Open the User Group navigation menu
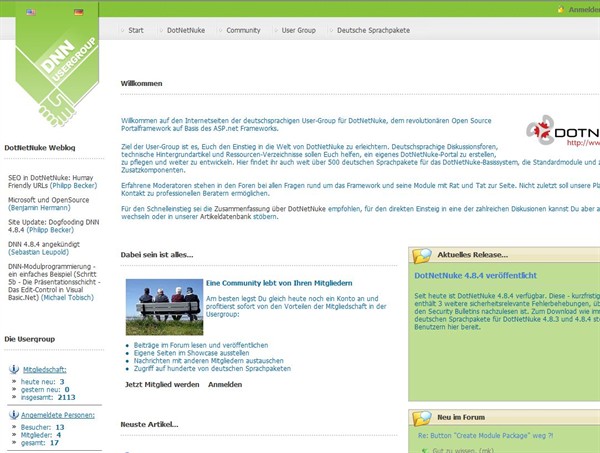The height and width of the screenshot is (453, 600). point(298,30)
